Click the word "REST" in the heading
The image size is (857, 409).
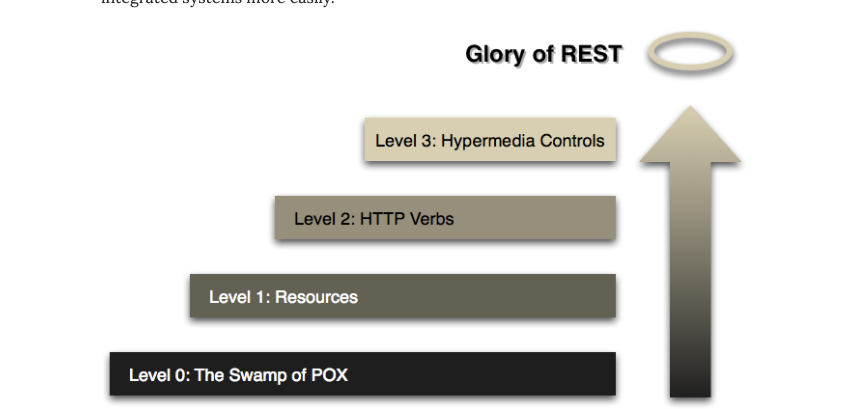coord(590,54)
